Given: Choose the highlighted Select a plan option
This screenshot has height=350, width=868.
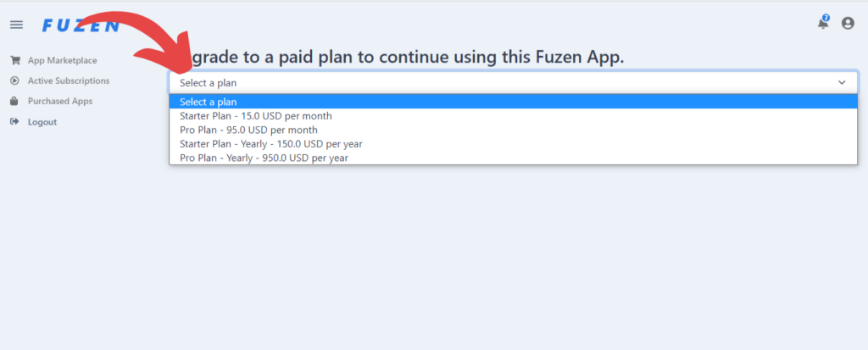Looking at the screenshot, I should (514, 102).
